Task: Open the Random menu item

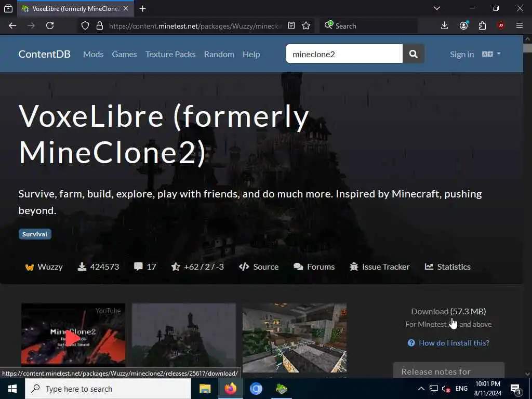Action: click(x=219, y=54)
